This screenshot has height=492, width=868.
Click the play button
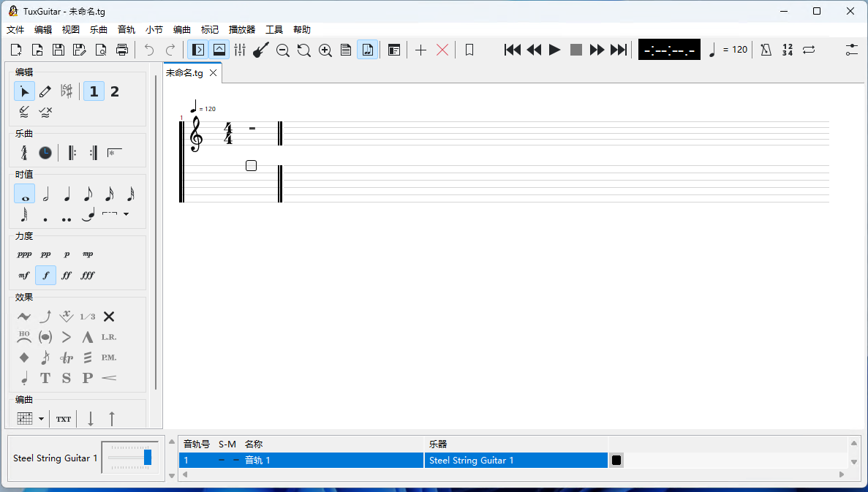click(555, 50)
